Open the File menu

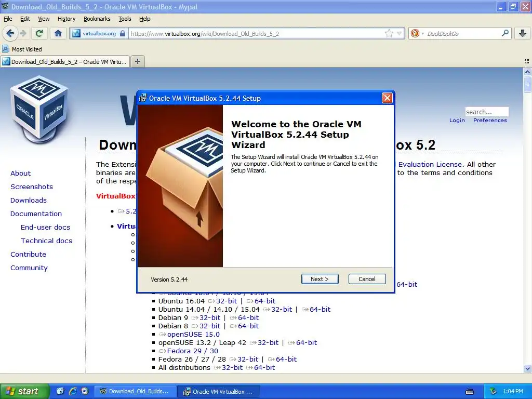tap(8, 19)
